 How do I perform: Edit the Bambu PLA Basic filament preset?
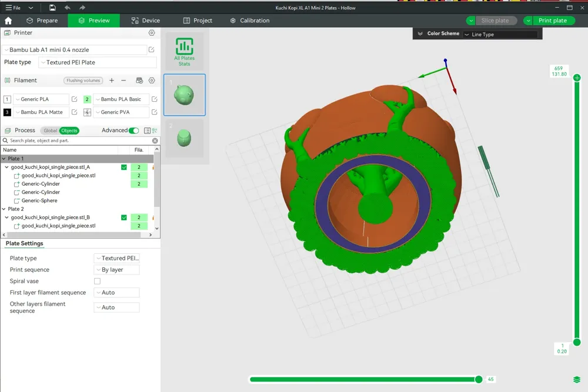(x=154, y=99)
